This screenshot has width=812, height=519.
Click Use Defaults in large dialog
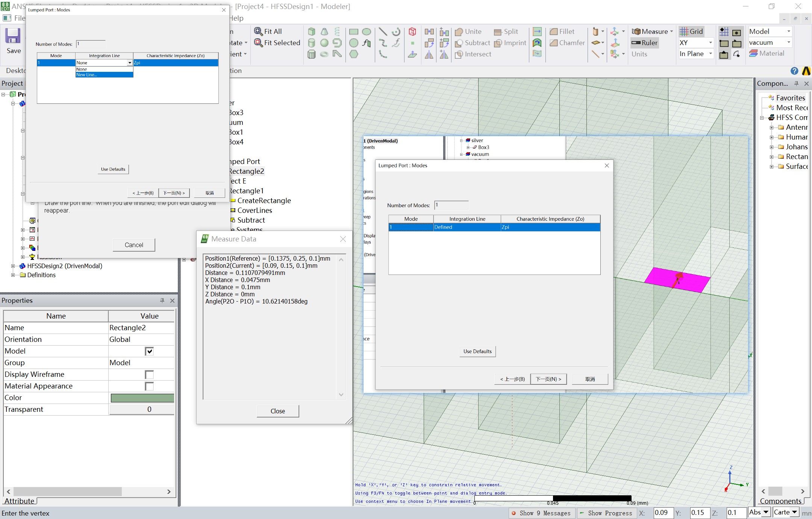tap(477, 351)
